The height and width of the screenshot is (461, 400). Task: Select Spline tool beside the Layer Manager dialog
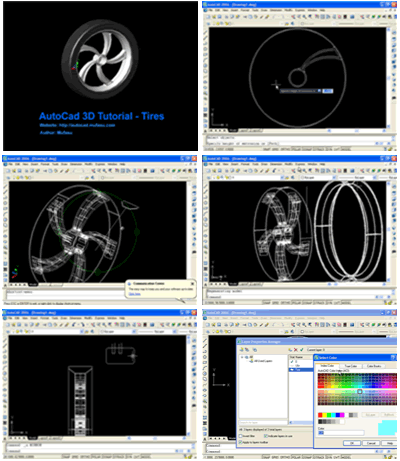coord(205,385)
